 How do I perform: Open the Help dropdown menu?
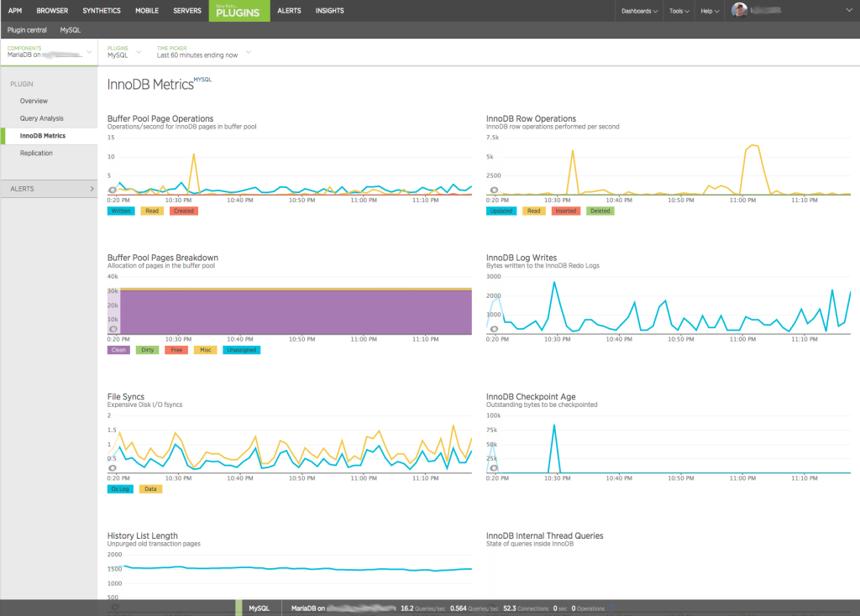click(x=710, y=11)
